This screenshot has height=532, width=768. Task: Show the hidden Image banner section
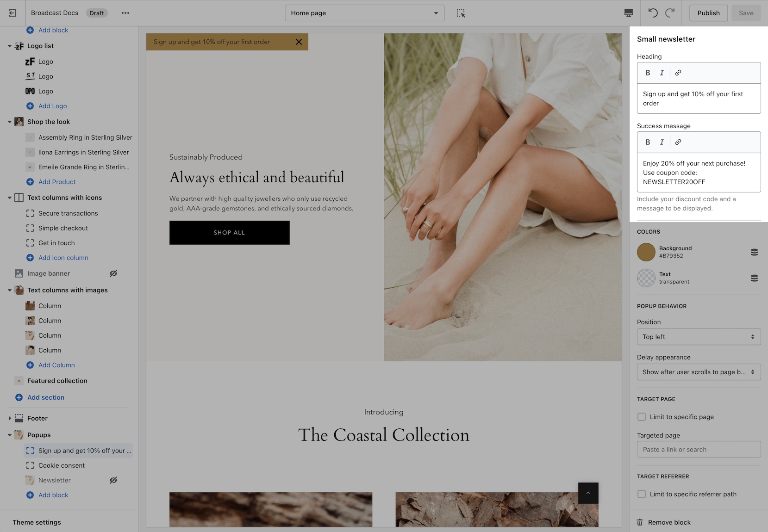tap(113, 273)
